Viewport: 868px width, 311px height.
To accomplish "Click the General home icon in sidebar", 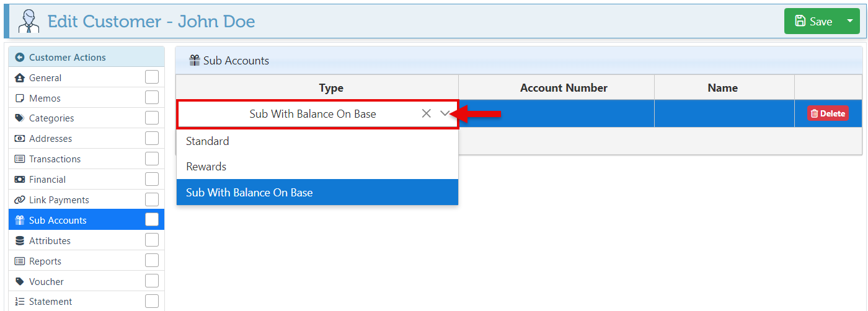I will (19, 78).
